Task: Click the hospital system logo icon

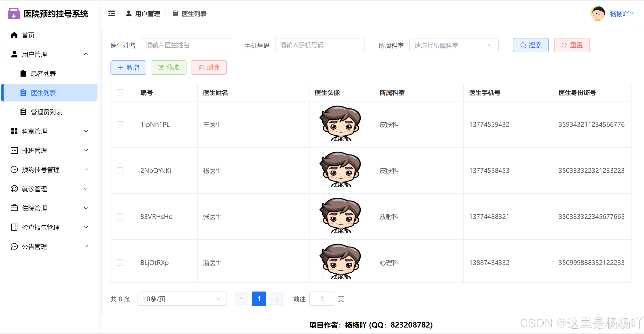Action: pos(14,13)
